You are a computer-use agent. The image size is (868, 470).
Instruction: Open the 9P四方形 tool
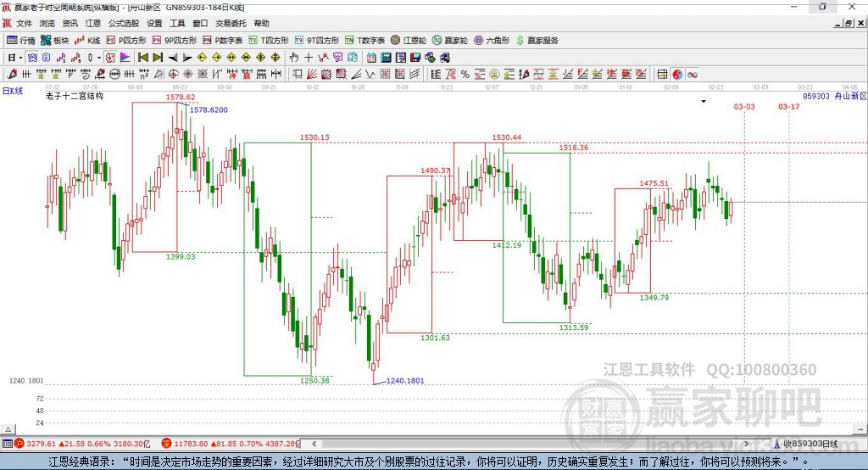tap(175, 41)
